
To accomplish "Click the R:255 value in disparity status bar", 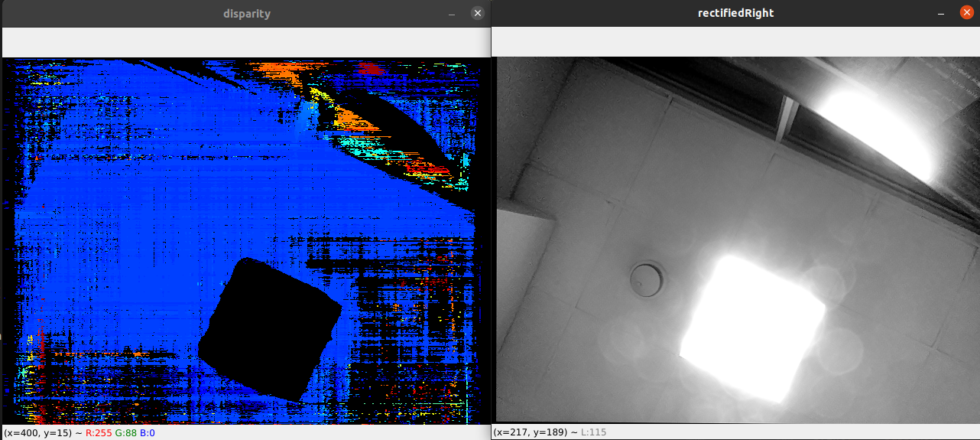I will pos(99,433).
